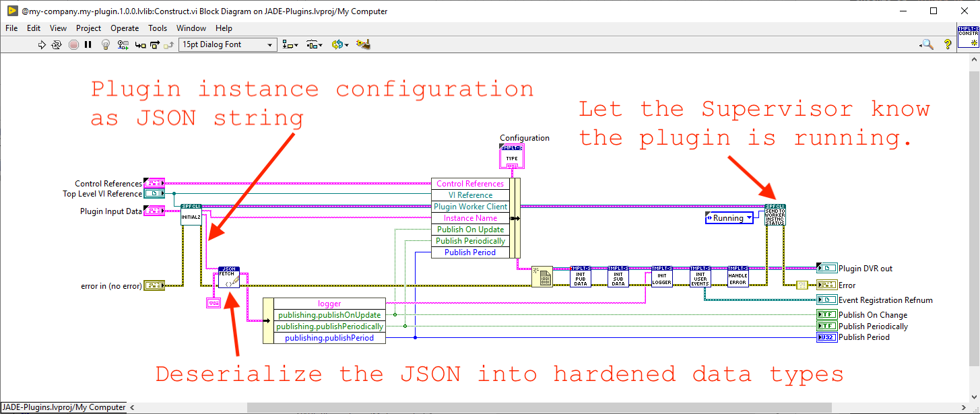The width and height of the screenshot is (980, 414).
Task: Run the VI with the Run arrow
Action: point(42,44)
